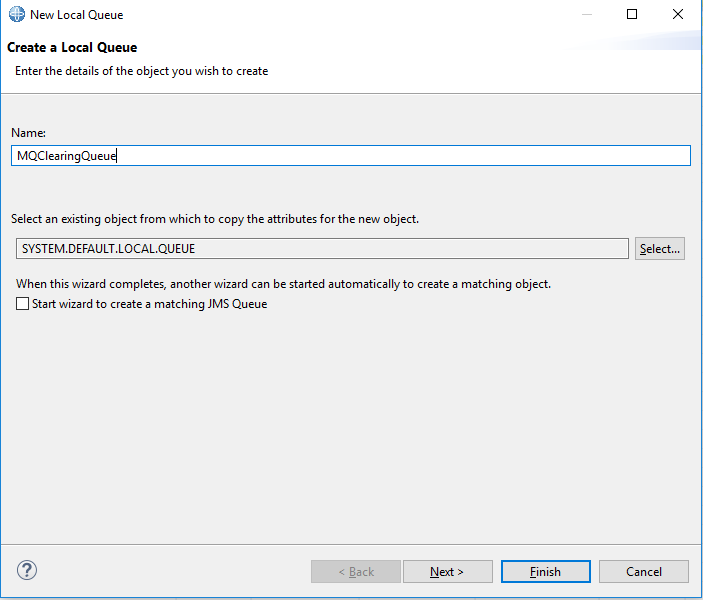703x600 pixels.
Task: Click the 'New Local Queue' title bar text
Action: (x=77, y=15)
